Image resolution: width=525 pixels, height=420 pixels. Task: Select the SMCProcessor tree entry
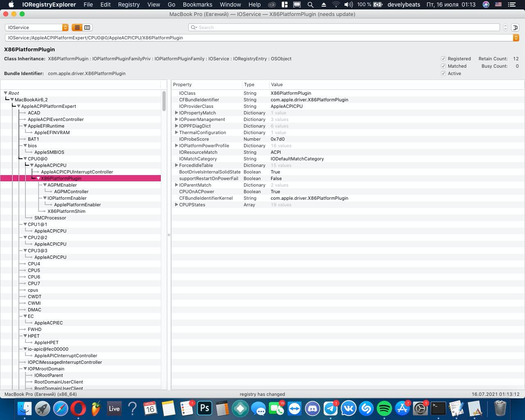(x=50, y=218)
